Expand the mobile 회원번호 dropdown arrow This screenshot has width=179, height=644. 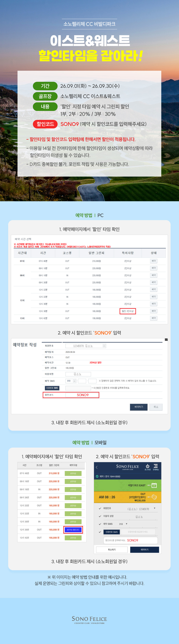[154, 508]
